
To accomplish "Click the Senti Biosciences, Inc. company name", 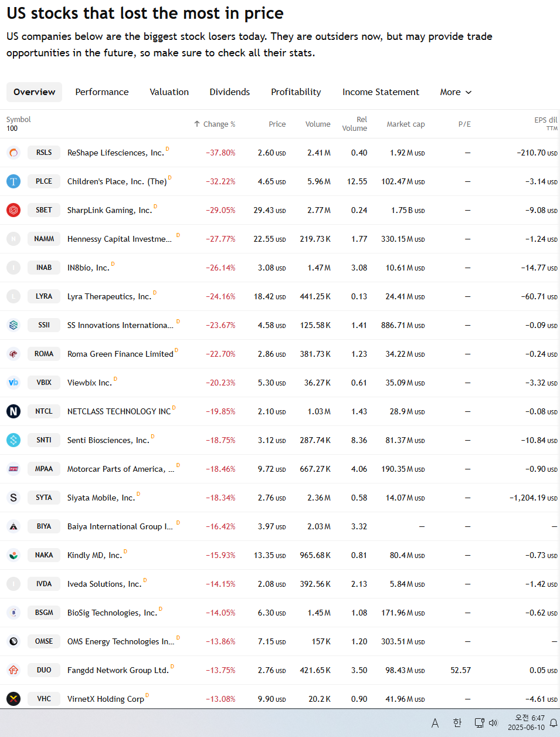I will click(108, 440).
